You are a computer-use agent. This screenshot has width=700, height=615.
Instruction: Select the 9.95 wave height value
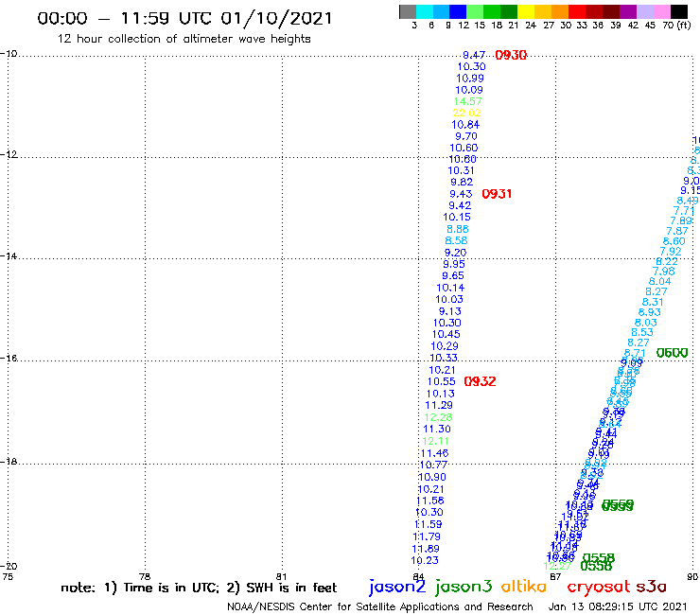click(x=454, y=264)
